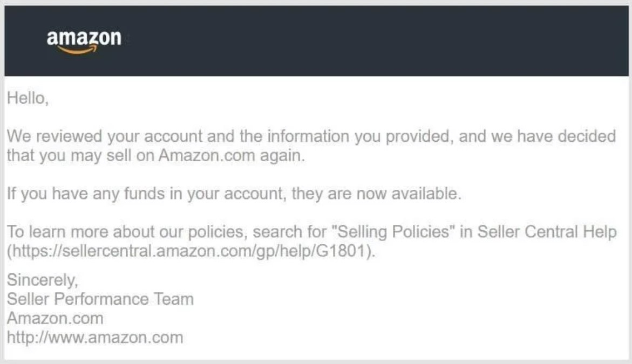Click the dark header banner right of the logo
Viewport: 632px width, 364px height.
[x=378, y=40]
